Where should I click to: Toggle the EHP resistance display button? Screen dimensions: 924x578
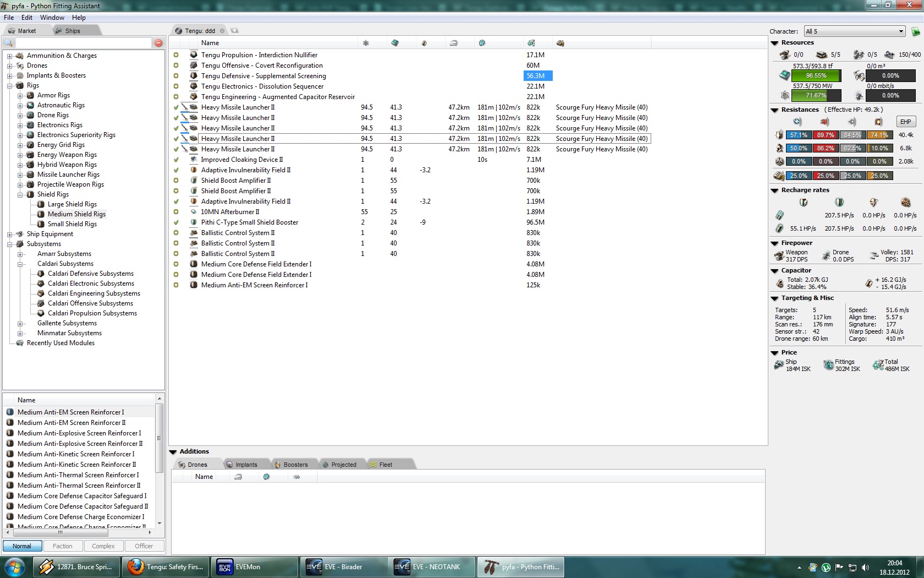pos(905,122)
